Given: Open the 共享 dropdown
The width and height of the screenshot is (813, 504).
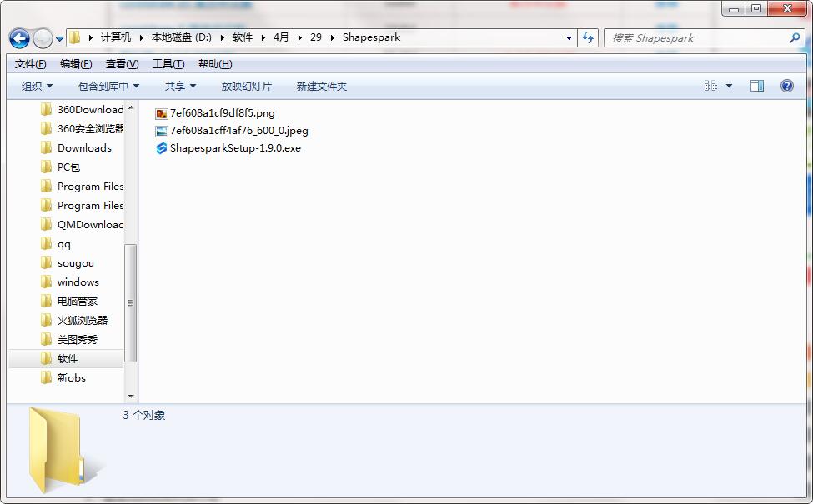Looking at the screenshot, I should [x=180, y=86].
